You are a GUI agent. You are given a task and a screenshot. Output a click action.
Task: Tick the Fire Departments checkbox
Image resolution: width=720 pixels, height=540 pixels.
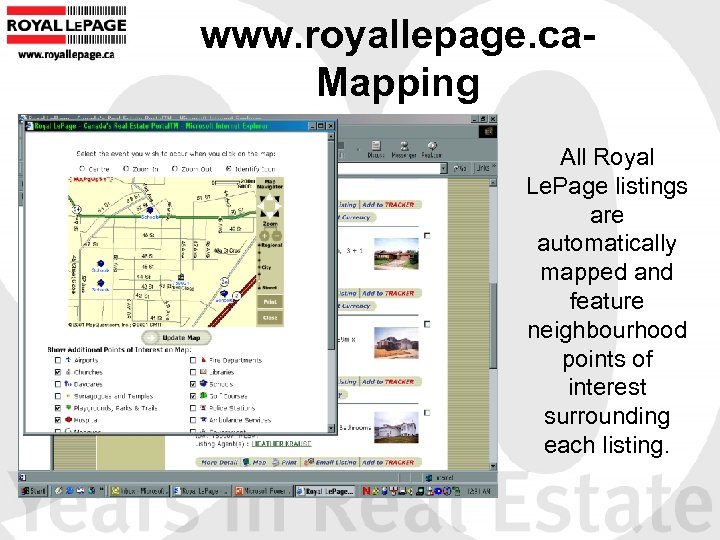pyautogui.click(x=193, y=360)
